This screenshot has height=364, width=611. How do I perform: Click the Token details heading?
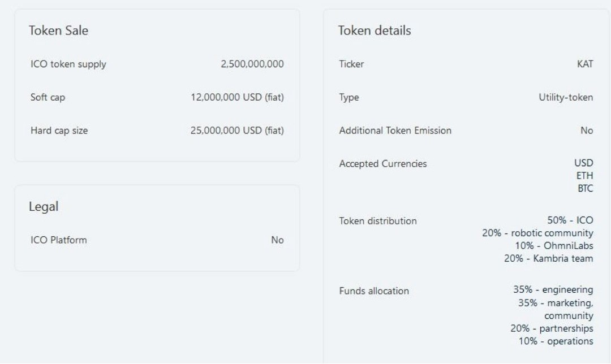(x=374, y=31)
